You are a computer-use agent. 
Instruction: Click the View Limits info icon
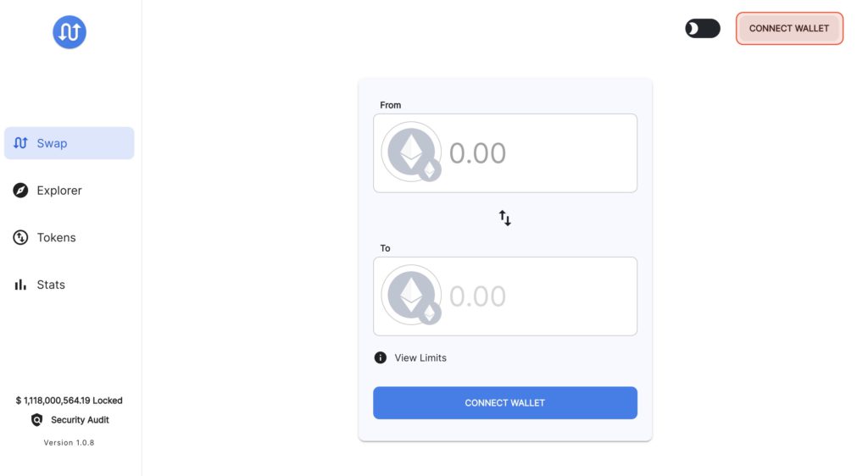tap(381, 357)
